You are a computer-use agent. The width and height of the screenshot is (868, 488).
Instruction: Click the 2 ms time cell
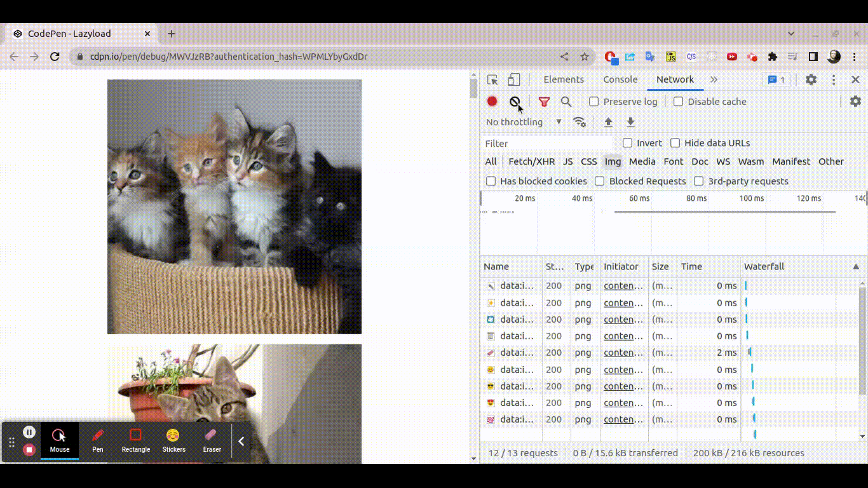coord(709,353)
